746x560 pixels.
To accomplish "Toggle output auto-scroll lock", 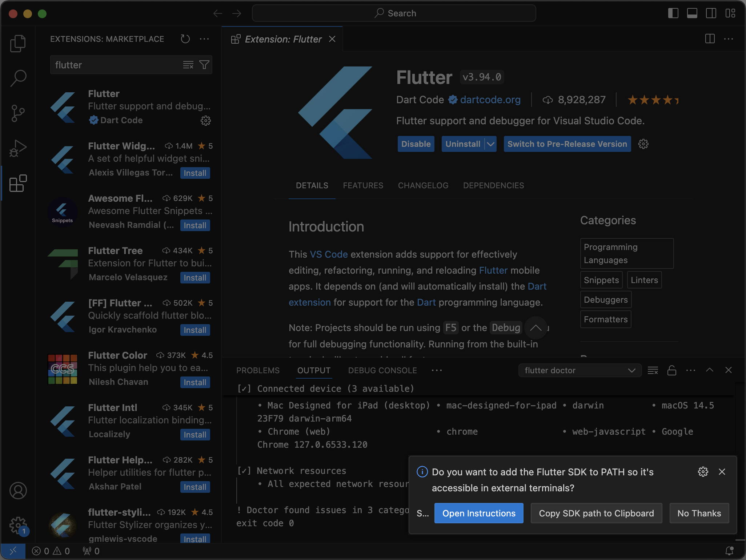I will click(672, 370).
